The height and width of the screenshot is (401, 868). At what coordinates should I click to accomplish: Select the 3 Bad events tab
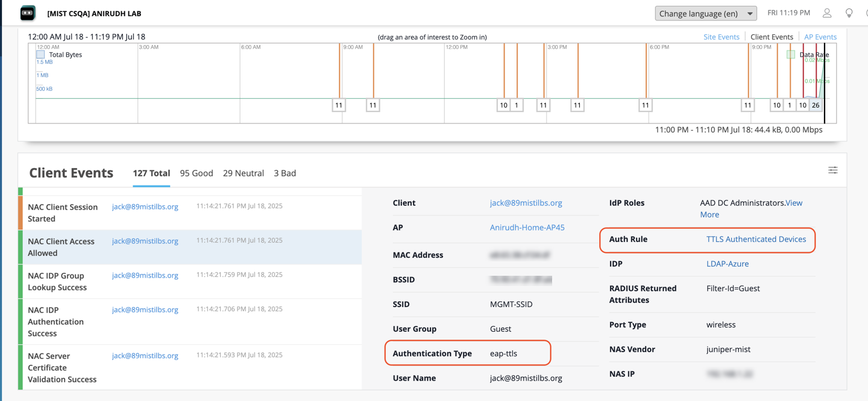pyautogui.click(x=285, y=173)
